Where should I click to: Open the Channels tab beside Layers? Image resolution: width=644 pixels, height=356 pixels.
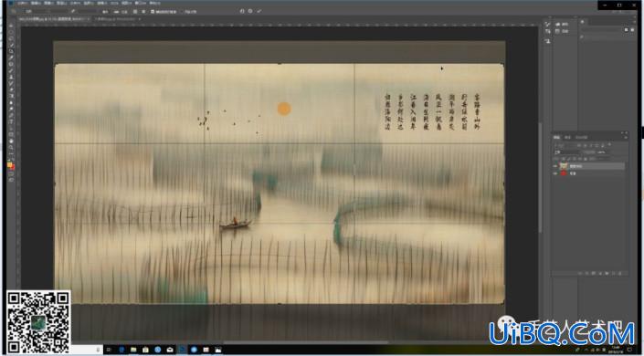tap(567, 137)
